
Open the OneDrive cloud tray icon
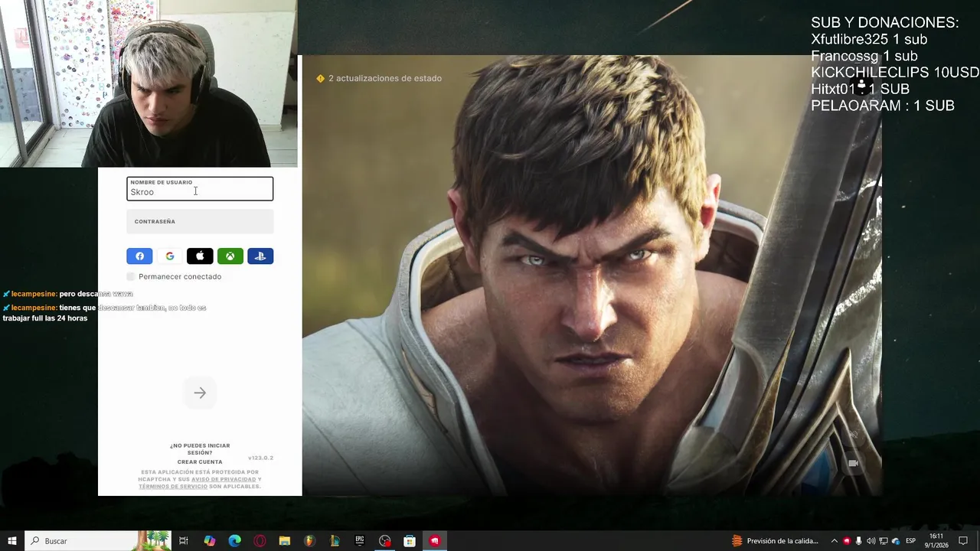pyautogui.click(x=896, y=541)
